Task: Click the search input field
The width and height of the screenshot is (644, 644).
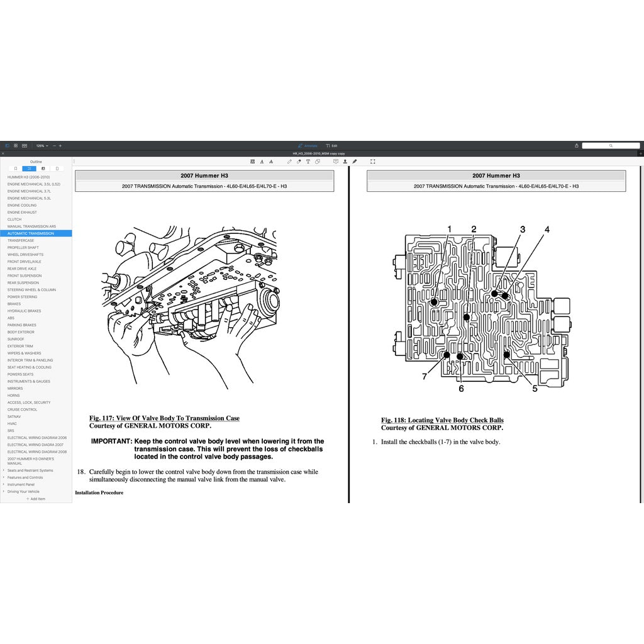Action: (x=610, y=146)
